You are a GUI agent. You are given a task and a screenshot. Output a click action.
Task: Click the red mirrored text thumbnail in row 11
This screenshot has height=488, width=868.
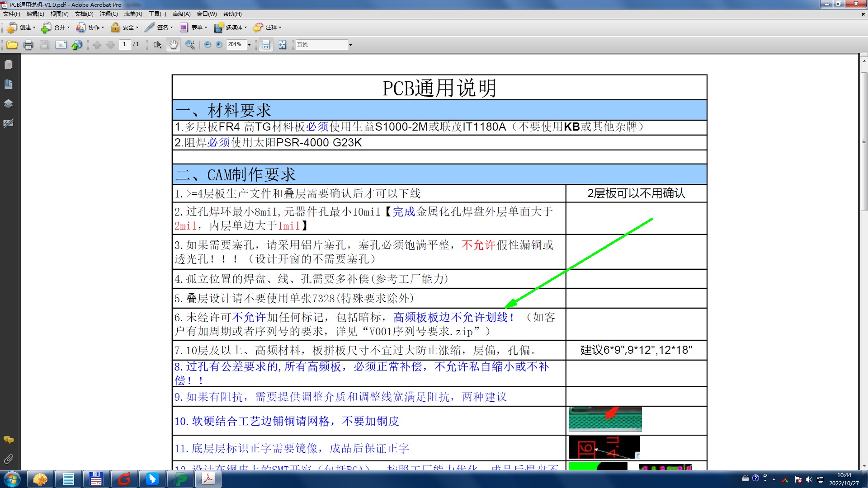(x=604, y=447)
